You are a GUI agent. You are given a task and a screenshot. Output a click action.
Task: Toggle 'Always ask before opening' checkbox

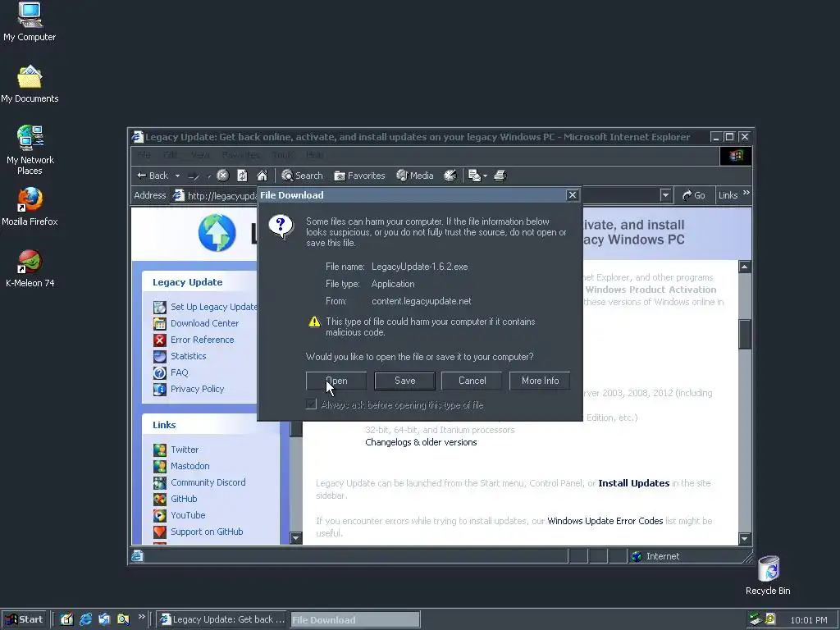(311, 404)
